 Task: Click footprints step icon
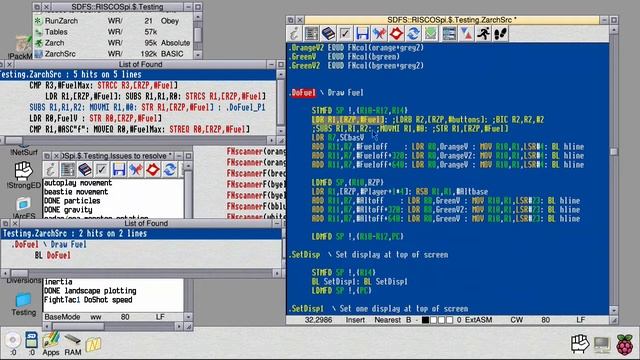[x=500, y=33]
